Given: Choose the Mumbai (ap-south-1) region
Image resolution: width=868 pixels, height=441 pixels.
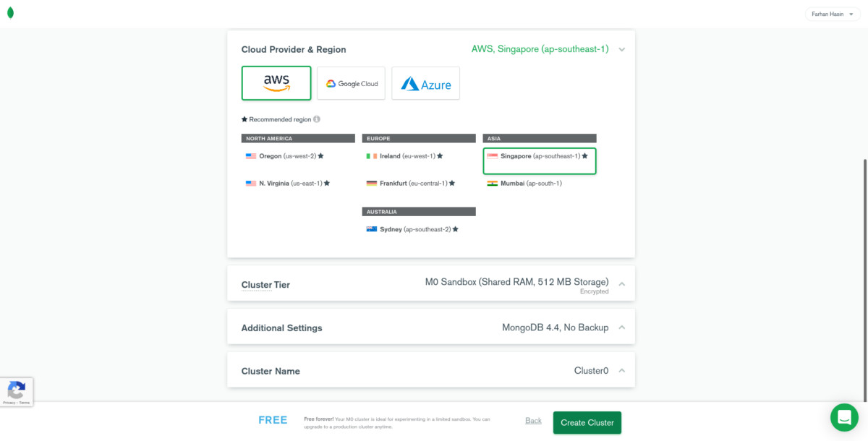Looking at the screenshot, I should tap(540, 184).
